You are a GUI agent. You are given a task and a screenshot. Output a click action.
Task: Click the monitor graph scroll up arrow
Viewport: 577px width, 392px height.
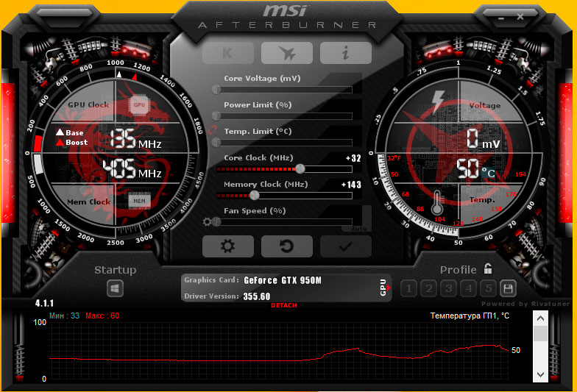tap(540, 318)
